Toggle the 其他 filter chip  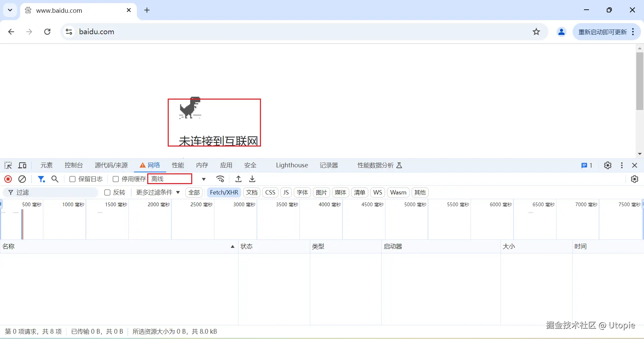pyautogui.click(x=420, y=192)
